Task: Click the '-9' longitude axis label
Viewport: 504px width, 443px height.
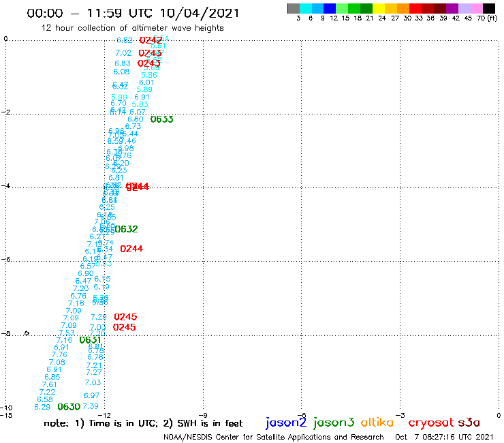Action: point(203,415)
